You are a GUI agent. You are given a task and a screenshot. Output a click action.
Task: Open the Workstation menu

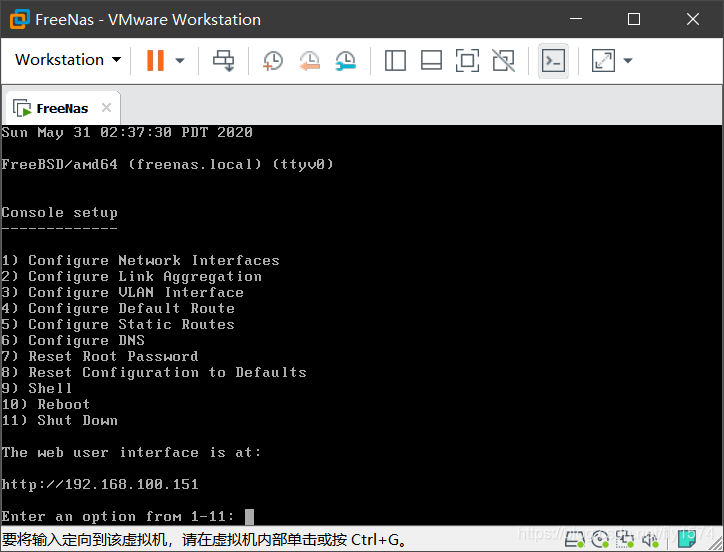tap(68, 60)
